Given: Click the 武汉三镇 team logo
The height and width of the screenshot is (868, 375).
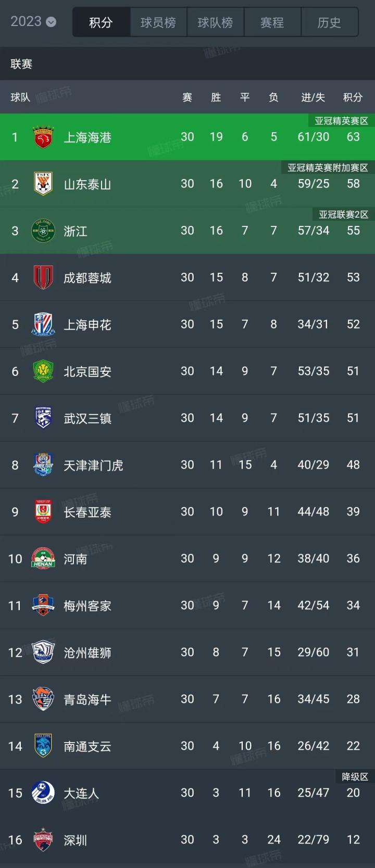Looking at the screenshot, I should (43, 418).
